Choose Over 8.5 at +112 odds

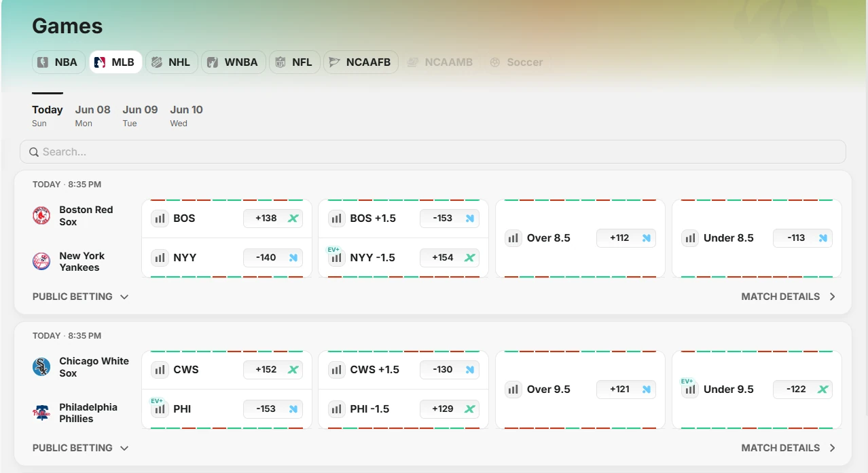tap(626, 238)
